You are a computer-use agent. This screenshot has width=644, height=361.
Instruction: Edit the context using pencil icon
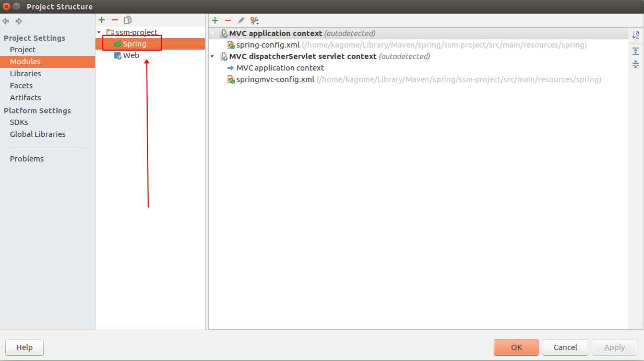241,20
